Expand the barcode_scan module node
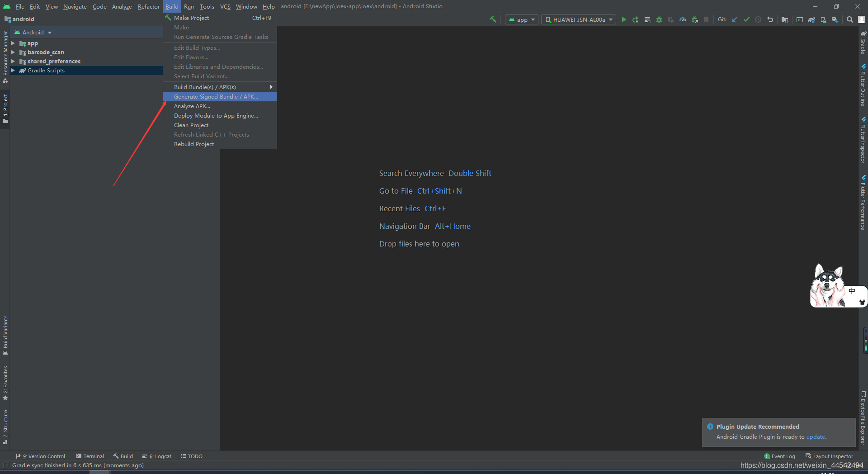The width and height of the screenshot is (868, 474). click(13, 52)
